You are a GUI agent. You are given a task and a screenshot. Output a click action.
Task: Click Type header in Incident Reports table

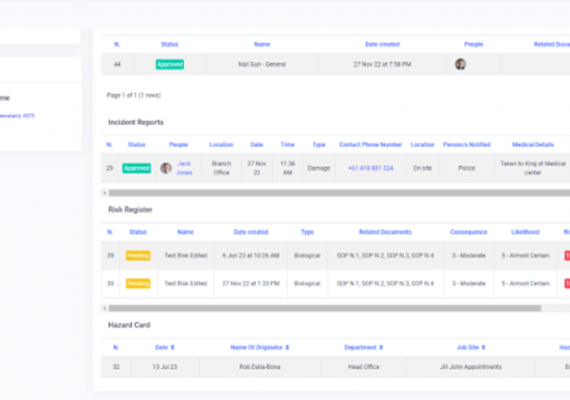pos(319,145)
